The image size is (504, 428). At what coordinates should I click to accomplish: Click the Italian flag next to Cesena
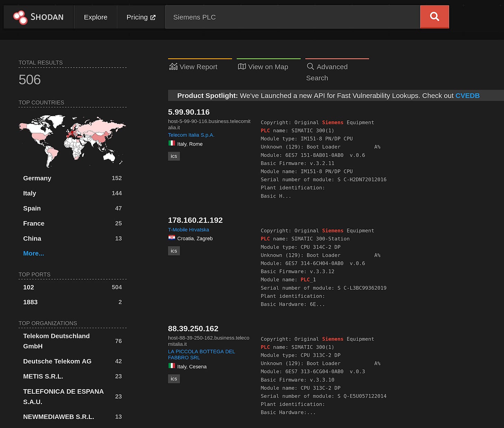(171, 366)
